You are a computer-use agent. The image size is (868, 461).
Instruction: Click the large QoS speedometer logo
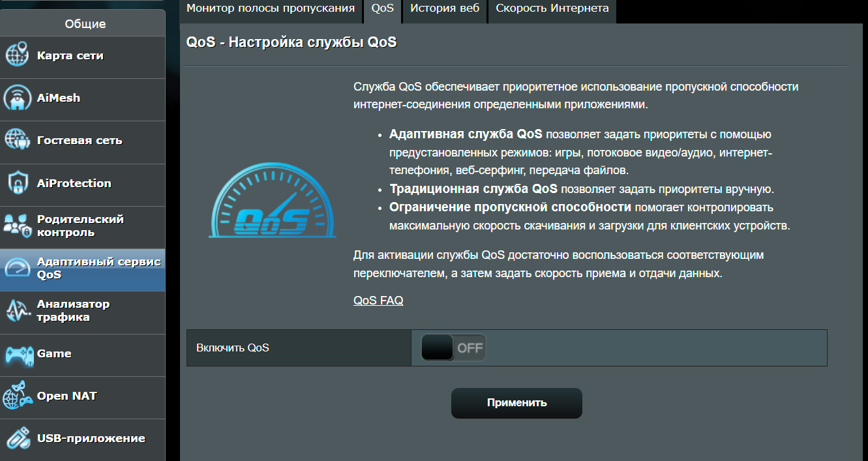click(273, 201)
